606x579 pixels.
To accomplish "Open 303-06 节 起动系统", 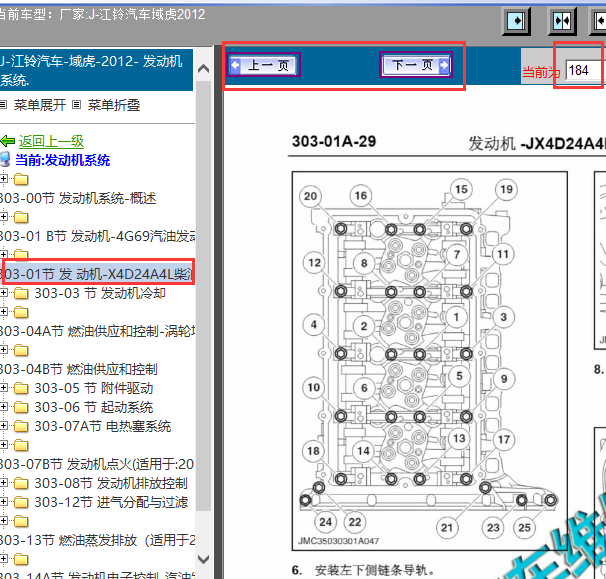I will click(94, 407).
